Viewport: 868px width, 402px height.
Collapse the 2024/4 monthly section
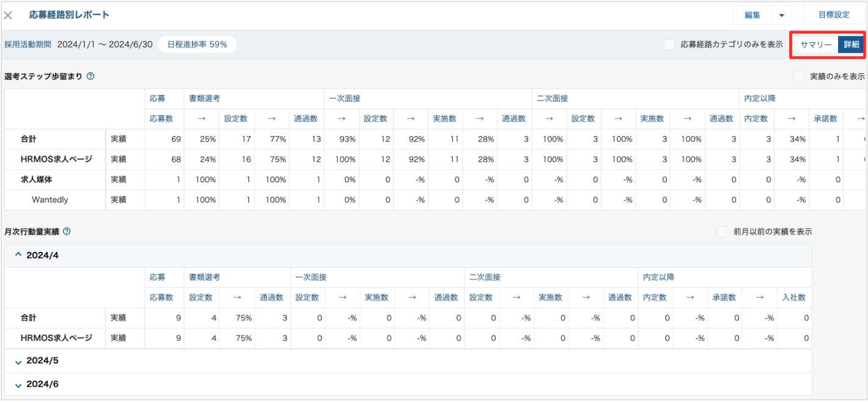(18, 255)
